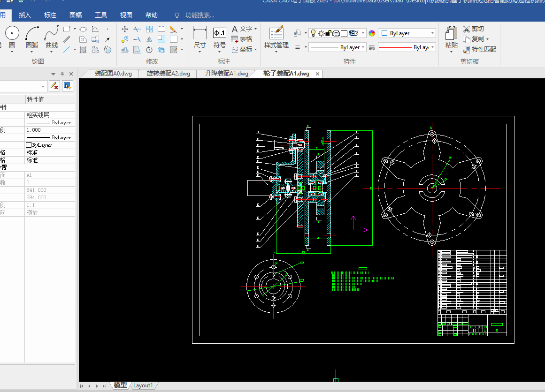
Task: Click the Dimension (尺寸) tool
Action: pyautogui.click(x=200, y=38)
